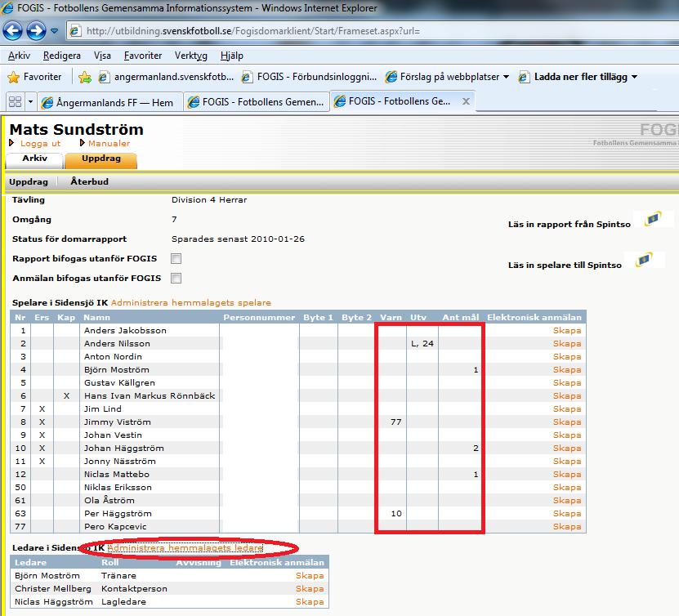This screenshot has height=616, width=679.
Task: Click Administrera hemmalagets ledare link
Action: click(x=185, y=547)
